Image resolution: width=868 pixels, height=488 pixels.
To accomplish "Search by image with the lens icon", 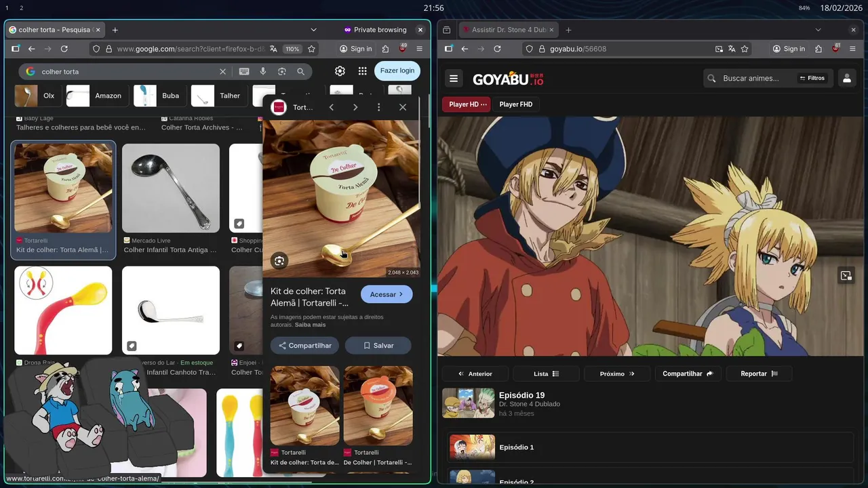I will click(x=282, y=71).
